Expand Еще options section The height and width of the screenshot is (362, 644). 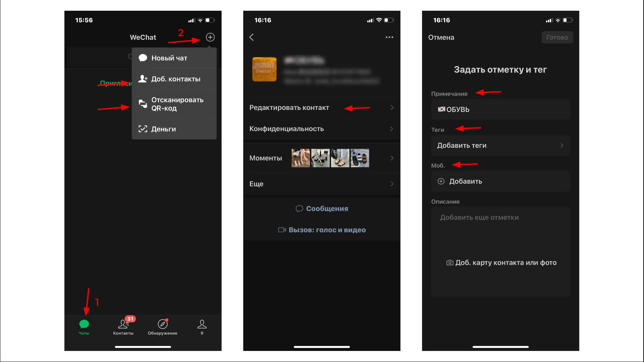[322, 183]
